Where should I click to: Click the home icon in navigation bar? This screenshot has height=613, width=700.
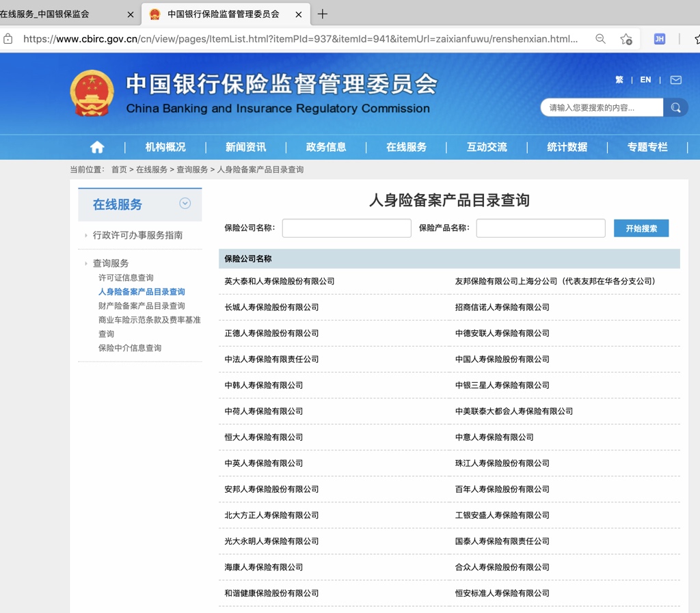click(97, 147)
